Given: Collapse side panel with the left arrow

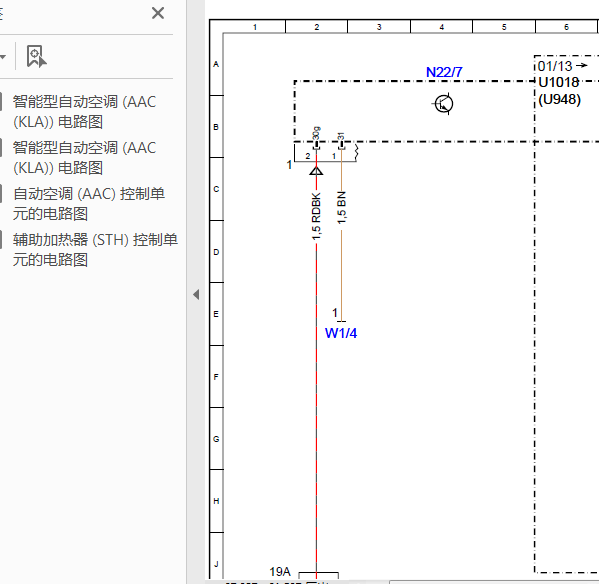Looking at the screenshot, I should (x=196, y=294).
